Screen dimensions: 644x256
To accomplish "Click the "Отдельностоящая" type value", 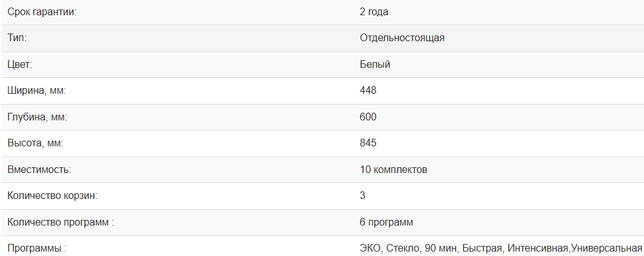I will (x=402, y=38).
